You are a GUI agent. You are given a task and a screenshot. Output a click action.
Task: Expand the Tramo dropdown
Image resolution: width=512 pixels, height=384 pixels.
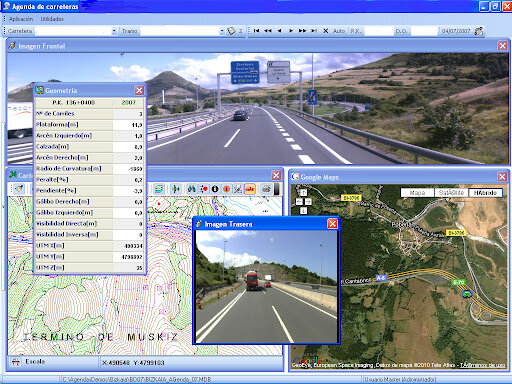pyautogui.click(x=222, y=31)
